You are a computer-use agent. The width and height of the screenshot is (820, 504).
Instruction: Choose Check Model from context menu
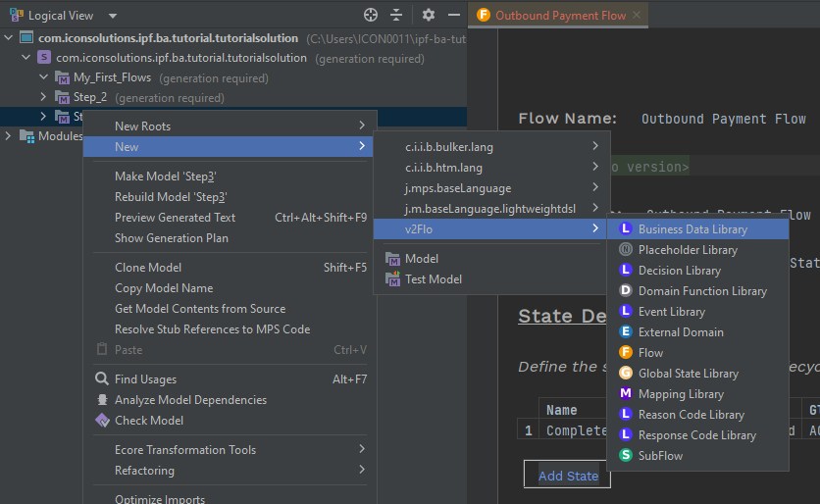tap(149, 421)
